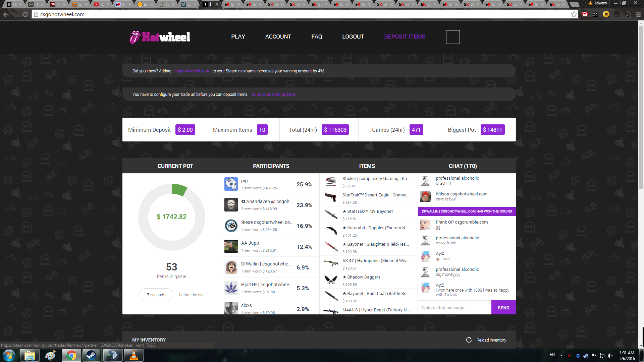
Task: Click the browser reload button
Action: tap(25, 14)
